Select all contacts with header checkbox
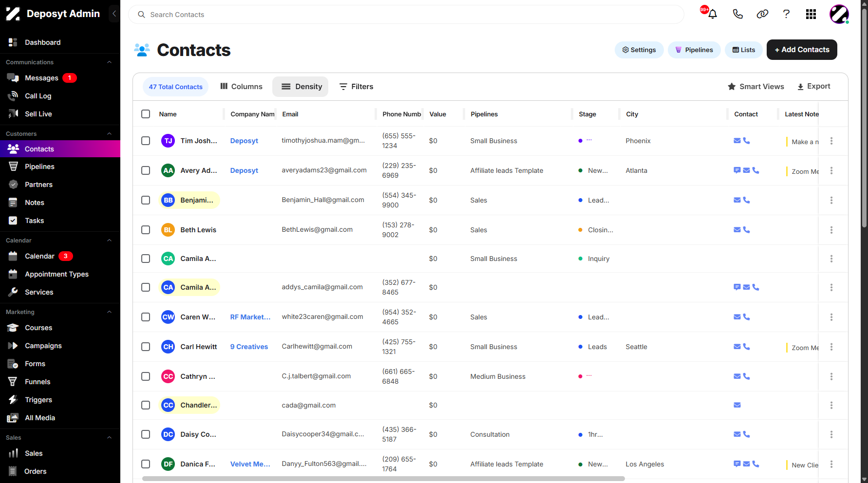The width and height of the screenshot is (868, 483). 146,114
